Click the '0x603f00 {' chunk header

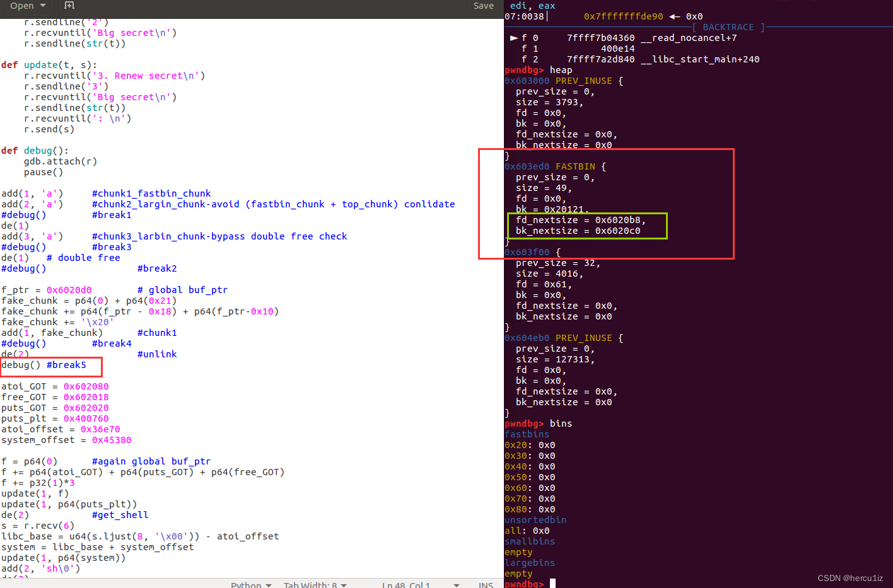[x=533, y=252]
